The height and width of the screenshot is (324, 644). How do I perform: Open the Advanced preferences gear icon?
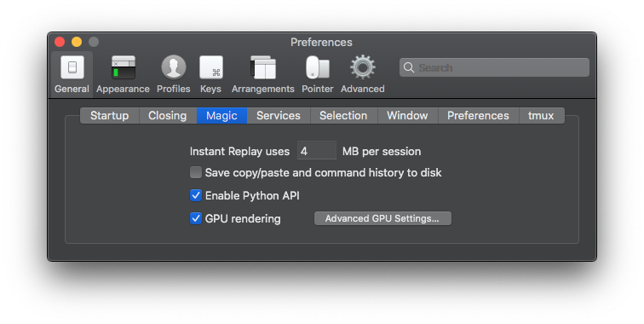(363, 67)
